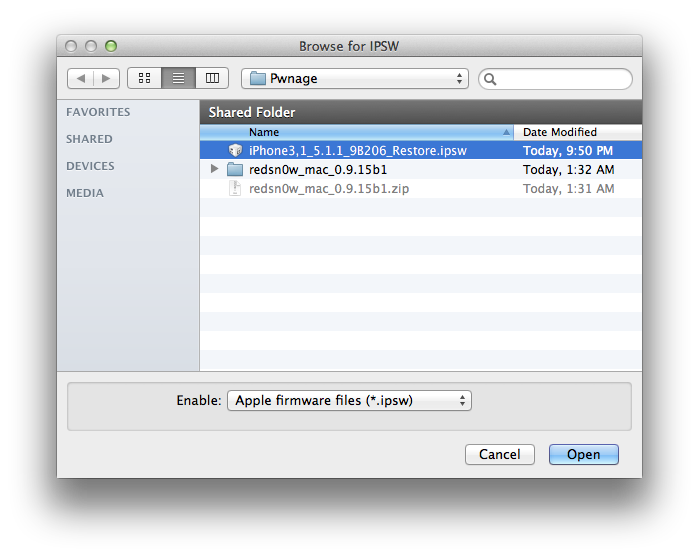This screenshot has height=557, width=699.
Task: Sort by the Name column header
Action: coord(357,132)
